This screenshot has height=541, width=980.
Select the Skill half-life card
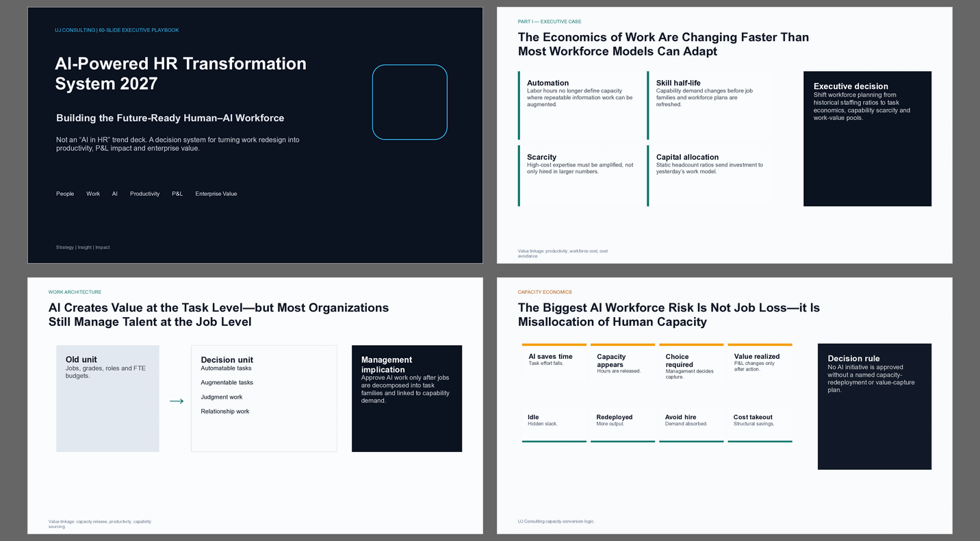(709, 105)
